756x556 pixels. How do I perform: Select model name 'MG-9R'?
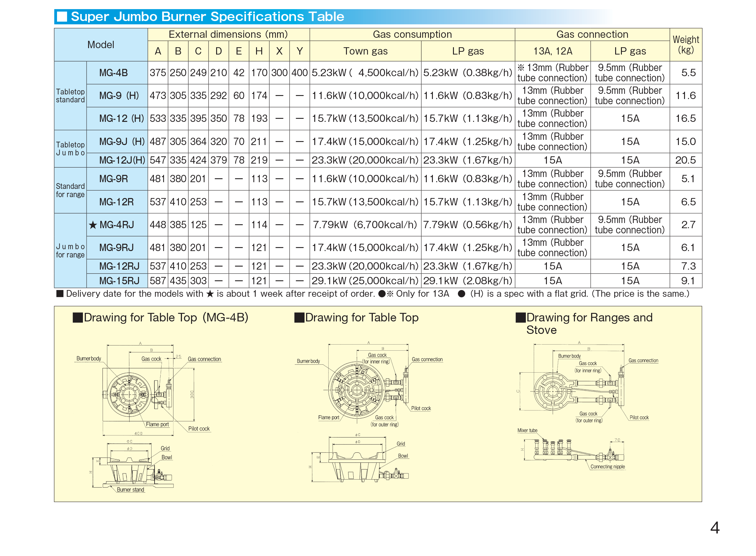113,179
